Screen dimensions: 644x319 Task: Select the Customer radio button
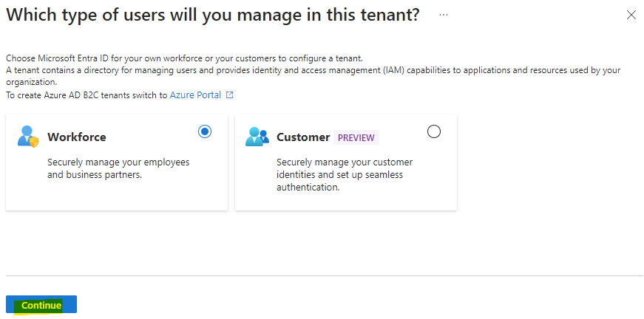tap(434, 131)
